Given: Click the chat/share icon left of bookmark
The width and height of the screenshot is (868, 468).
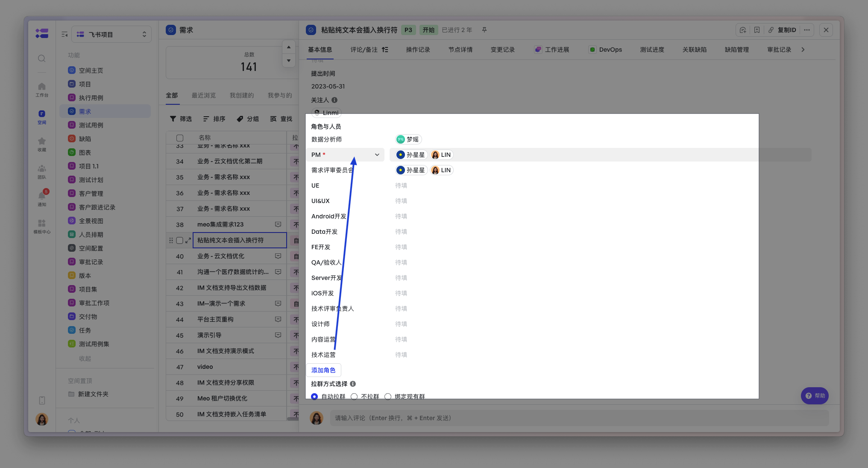Looking at the screenshot, I should pyautogui.click(x=743, y=30).
